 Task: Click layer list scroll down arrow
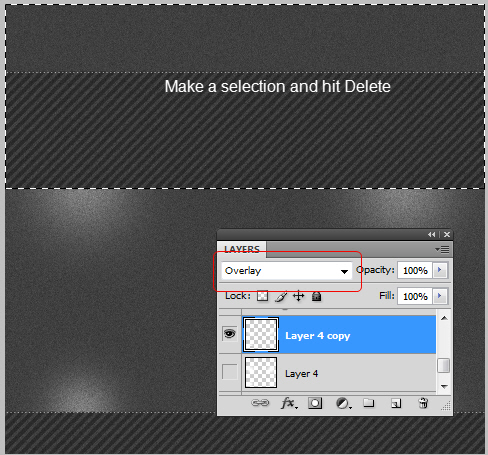(x=444, y=386)
